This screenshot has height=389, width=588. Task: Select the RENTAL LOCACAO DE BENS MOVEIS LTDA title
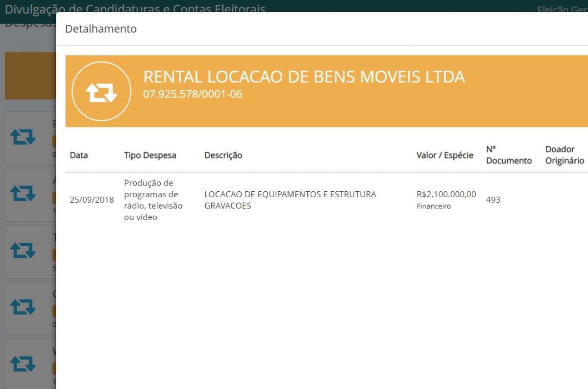(304, 77)
